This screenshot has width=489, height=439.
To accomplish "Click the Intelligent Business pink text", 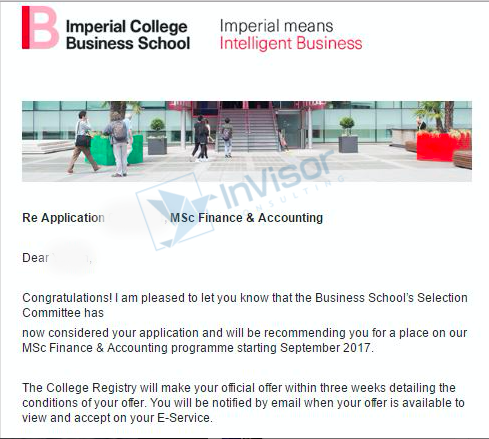I will (x=291, y=44).
